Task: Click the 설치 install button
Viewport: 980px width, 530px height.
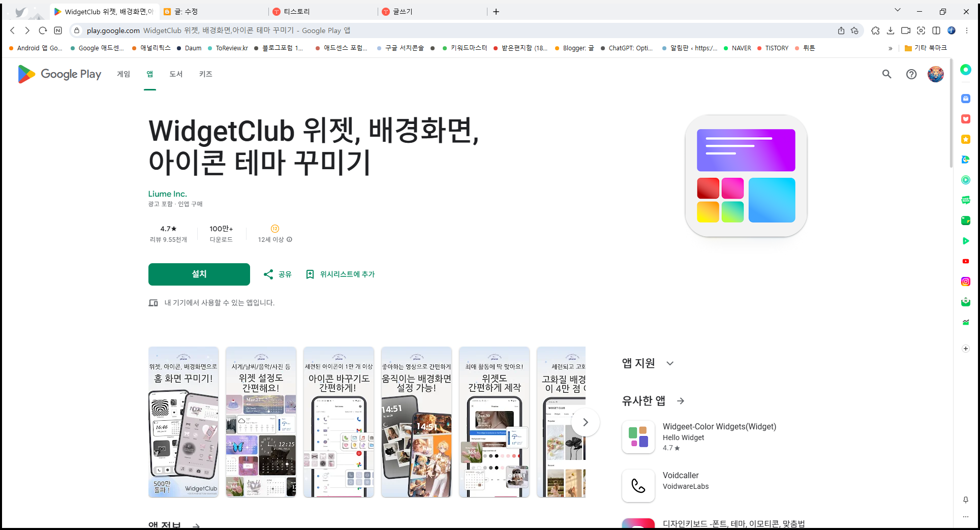Action: pyautogui.click(x=199, y=274)
